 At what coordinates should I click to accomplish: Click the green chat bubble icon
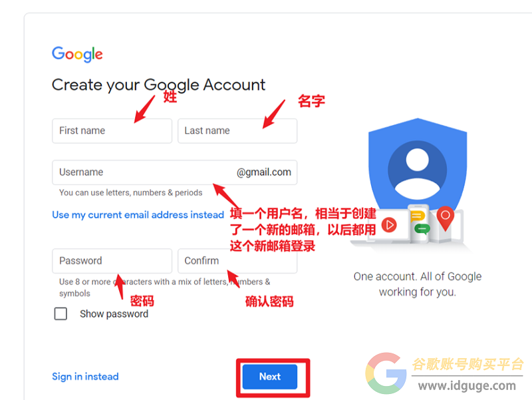(x=422, y=229)
